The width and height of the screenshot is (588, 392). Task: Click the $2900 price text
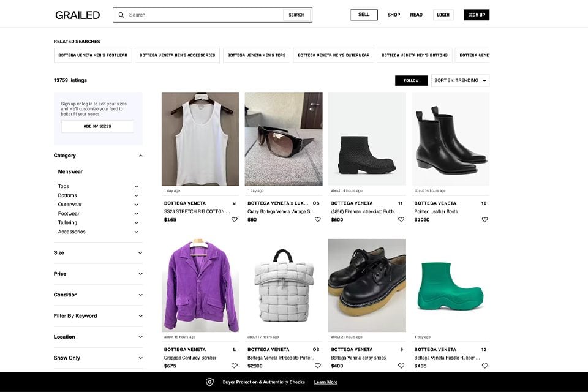[x=255, y=366]
